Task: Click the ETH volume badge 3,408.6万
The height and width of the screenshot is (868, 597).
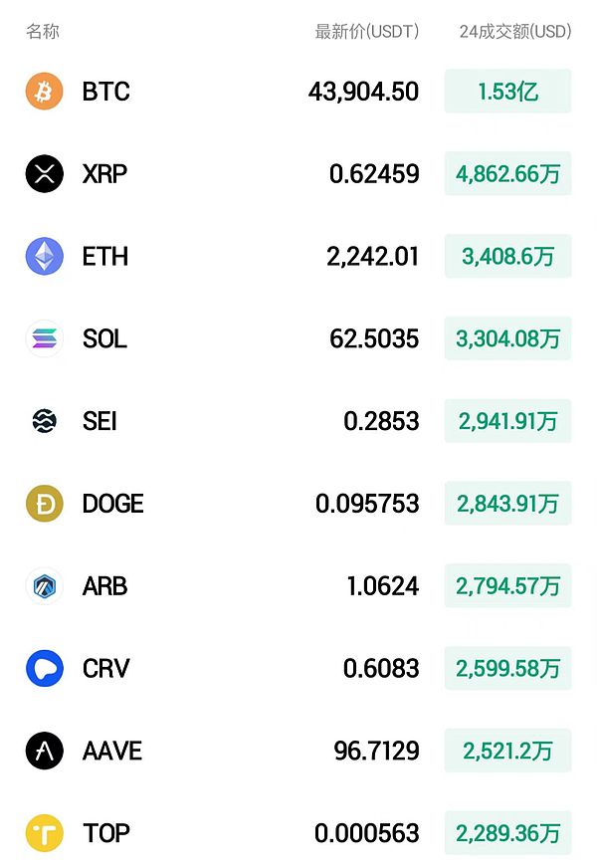Action: (x=507, y=257)
